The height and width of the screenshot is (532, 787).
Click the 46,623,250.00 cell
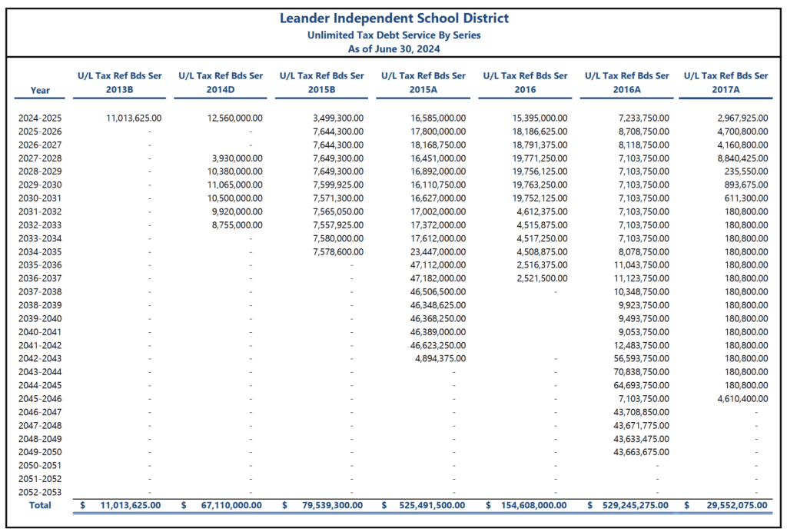click(x=438, y=346)
